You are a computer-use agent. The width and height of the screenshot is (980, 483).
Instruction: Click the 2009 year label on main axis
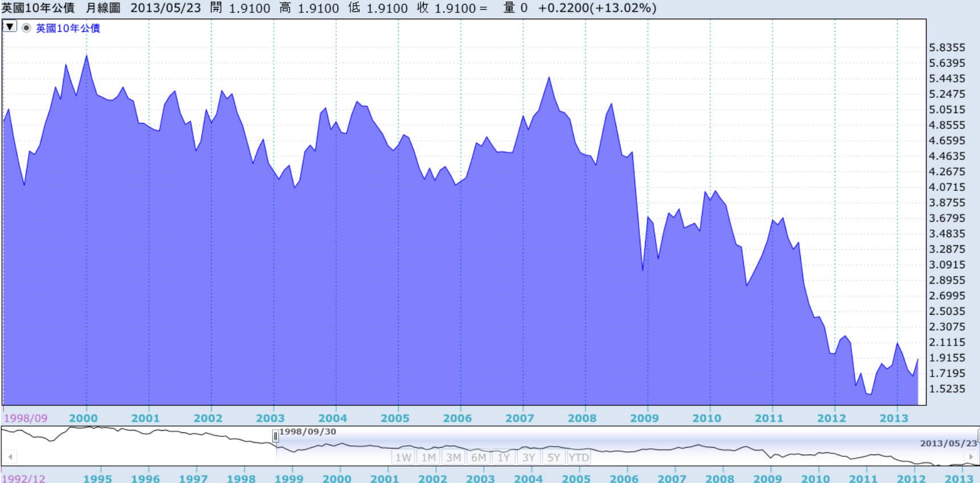point(644,418)
